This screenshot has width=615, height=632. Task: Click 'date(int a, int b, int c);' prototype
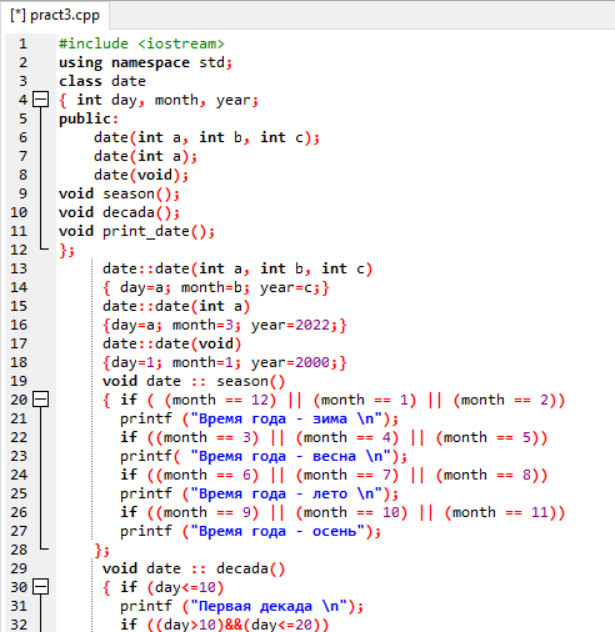click(x=207, y=137)
